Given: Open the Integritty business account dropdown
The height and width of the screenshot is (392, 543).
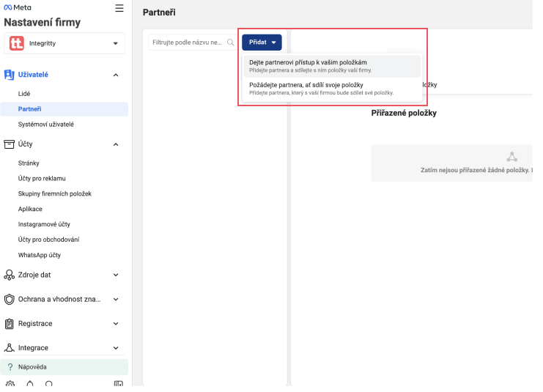Looking at the screenshot, I should click(x=64, y=43).
